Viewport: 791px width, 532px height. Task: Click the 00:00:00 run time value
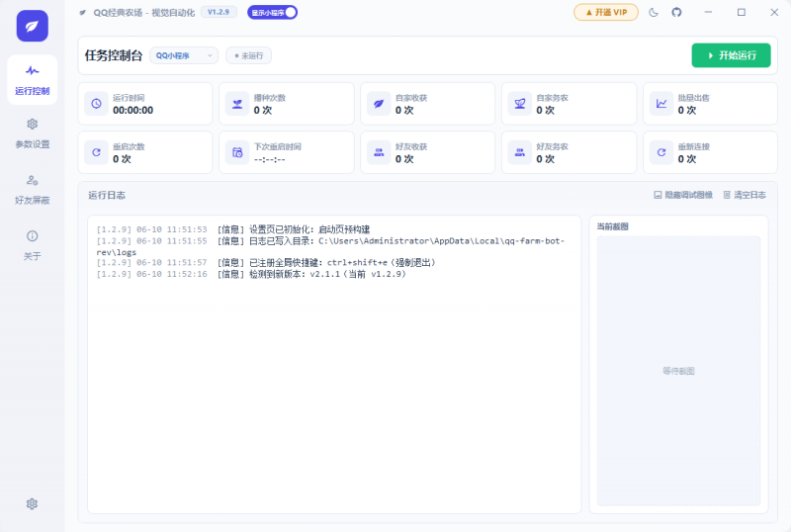[132, 111]
